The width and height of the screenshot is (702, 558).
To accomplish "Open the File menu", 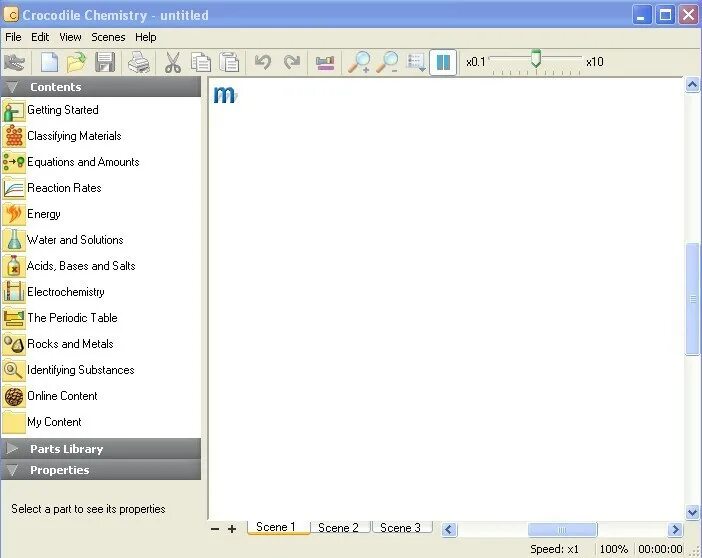I will click(x=13, y=37).
